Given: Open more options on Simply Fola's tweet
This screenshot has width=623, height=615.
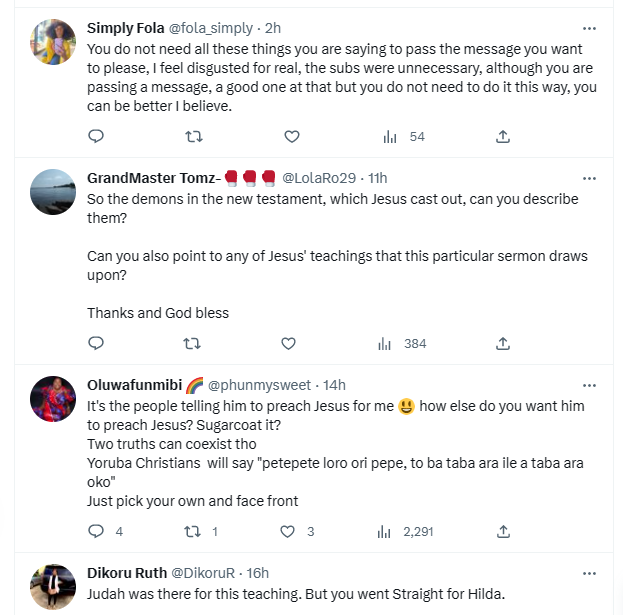Looking at the screenshot, I should coord(591,28).
